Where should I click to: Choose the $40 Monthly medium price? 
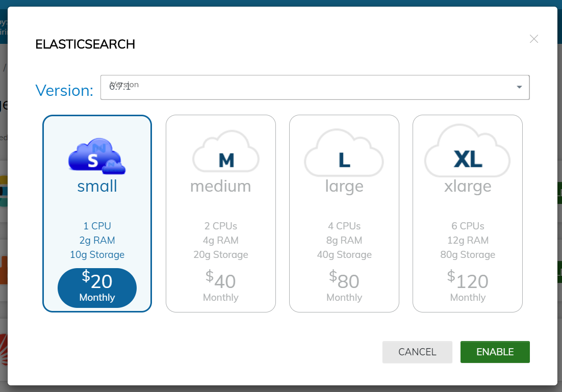click(221, 286)
